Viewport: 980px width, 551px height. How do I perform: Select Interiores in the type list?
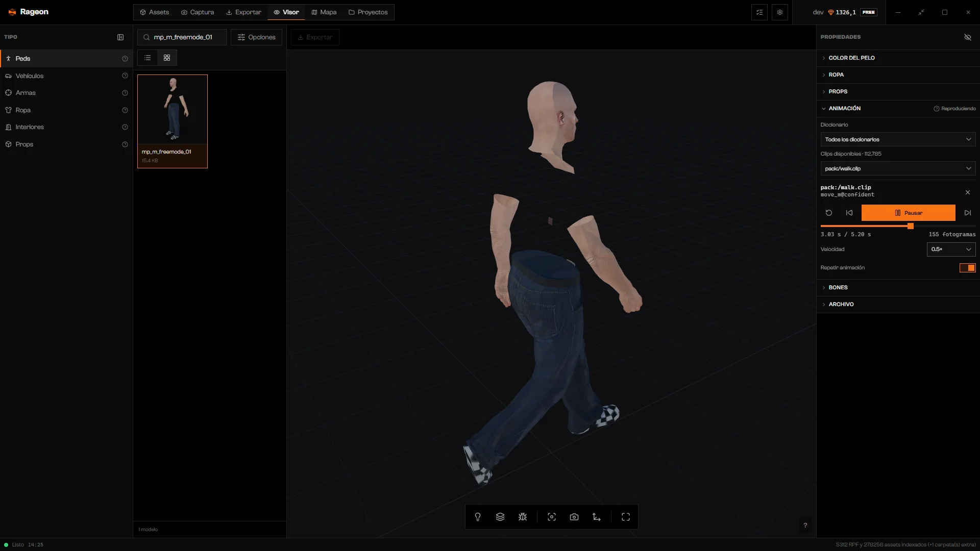pos(66,127)
